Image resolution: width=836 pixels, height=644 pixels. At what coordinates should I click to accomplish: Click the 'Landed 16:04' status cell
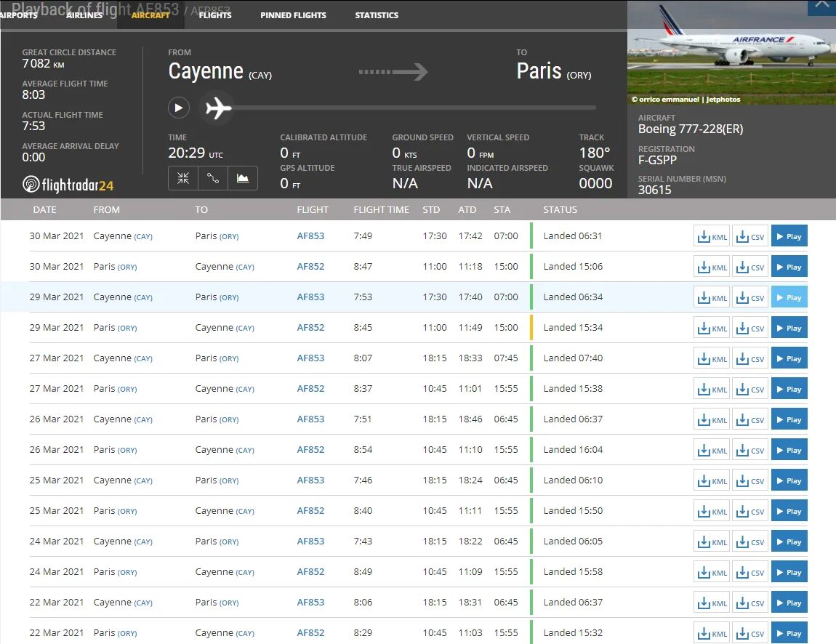(x=573, y=449)
